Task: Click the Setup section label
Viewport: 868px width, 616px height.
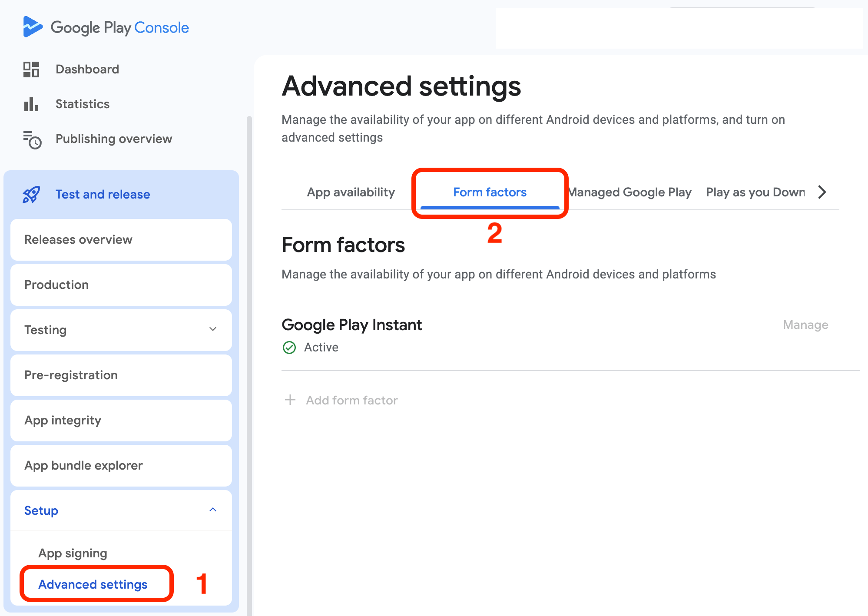Action: [x=41, y=510]
